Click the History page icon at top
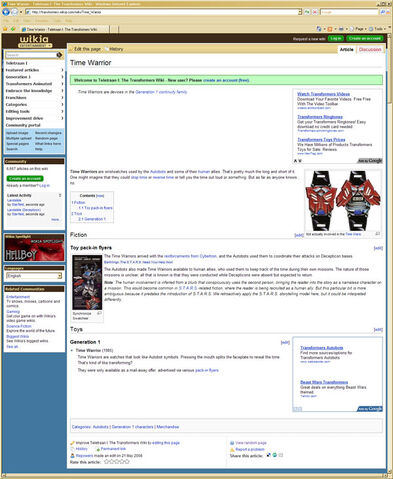The height and width of the screenshot is (479, 393). point(106,49)
